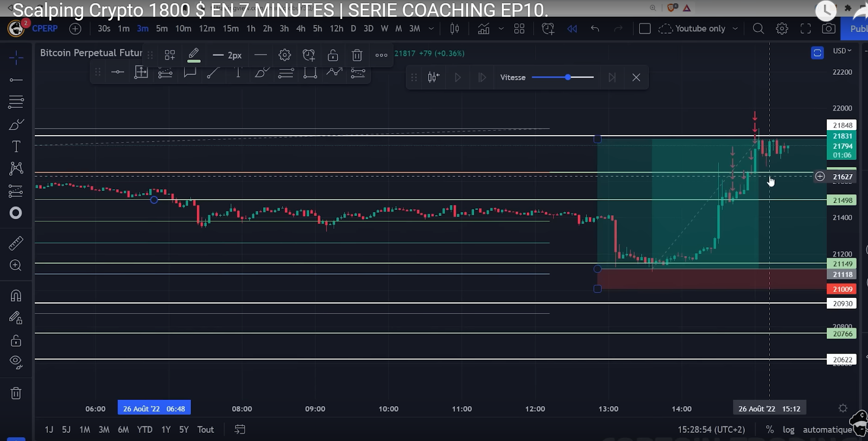This screenshot has height=441, width=868.
Task: Open more options three-dot menu
Action: coord(381,55)
